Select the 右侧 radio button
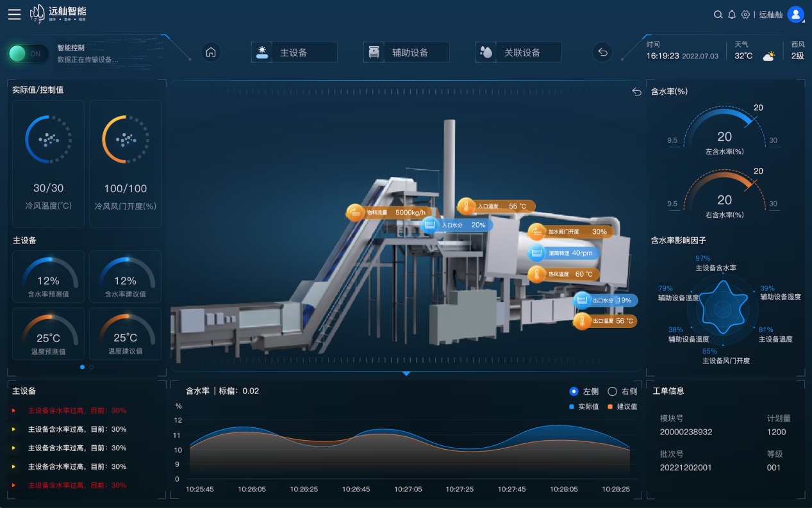The height and width of the screenshot is (508, 812). pos(612,391)
